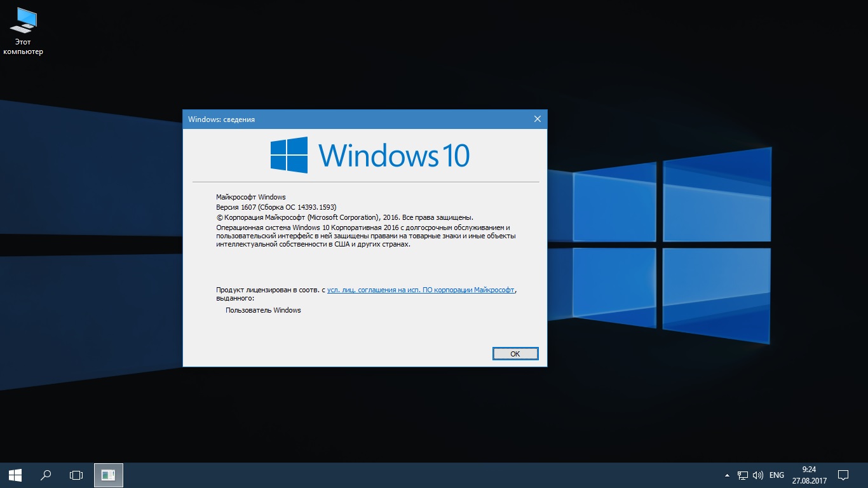
Task: Switch input language via ENG indicator
Action: (776, 475)
